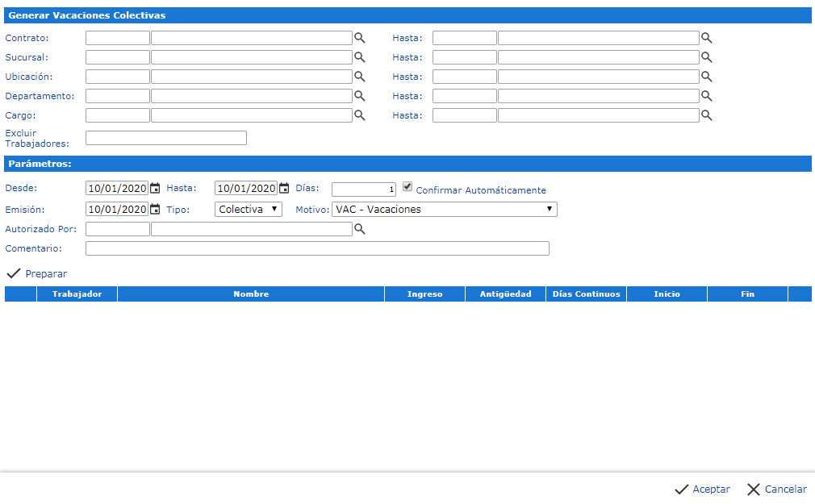Open the Contrato search magnifier

(360, 38)
